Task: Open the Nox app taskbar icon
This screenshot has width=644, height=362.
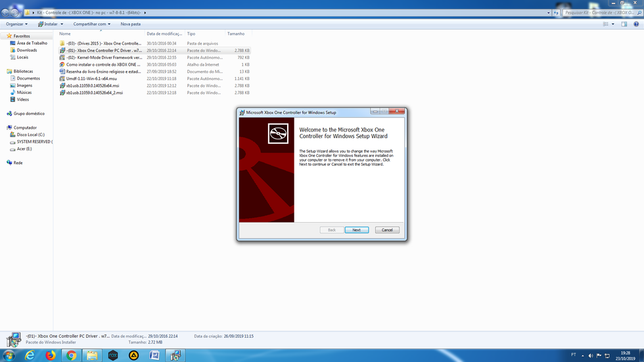Action: [113, 355]
